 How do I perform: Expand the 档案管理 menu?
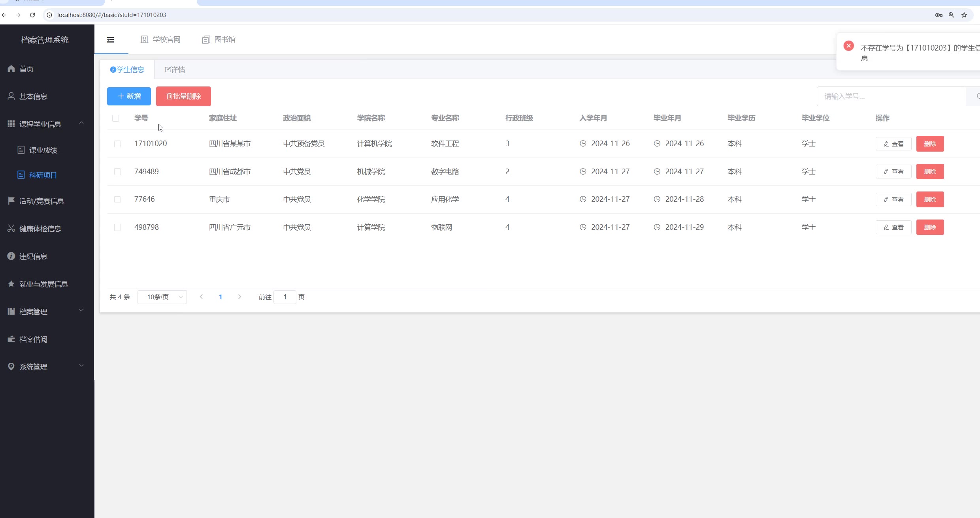pos(81,311)
